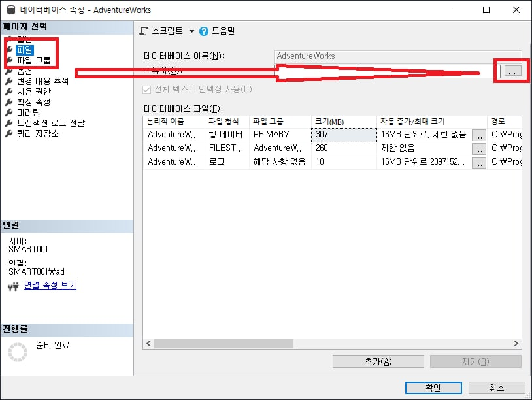Open the 확장 속성 page
The image size is (532, 400).
click(x=33, y=102)
